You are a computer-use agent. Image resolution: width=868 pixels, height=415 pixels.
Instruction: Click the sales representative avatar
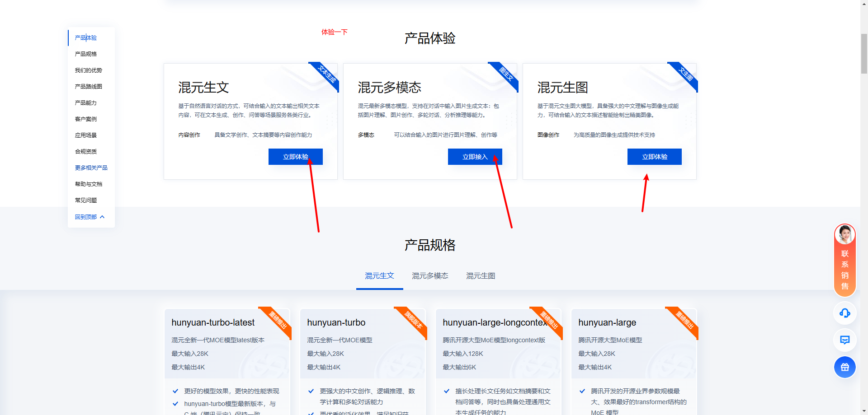point(844,234)
